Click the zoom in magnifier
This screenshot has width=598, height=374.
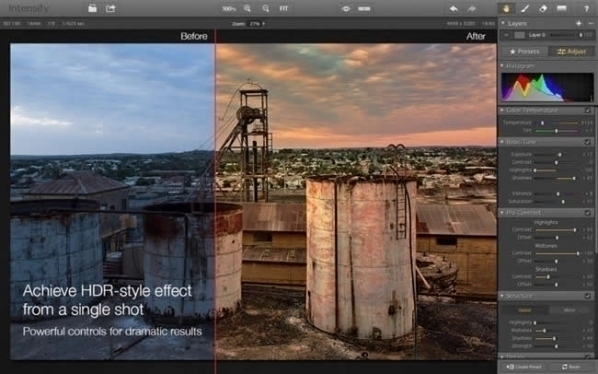coord(247,8)
